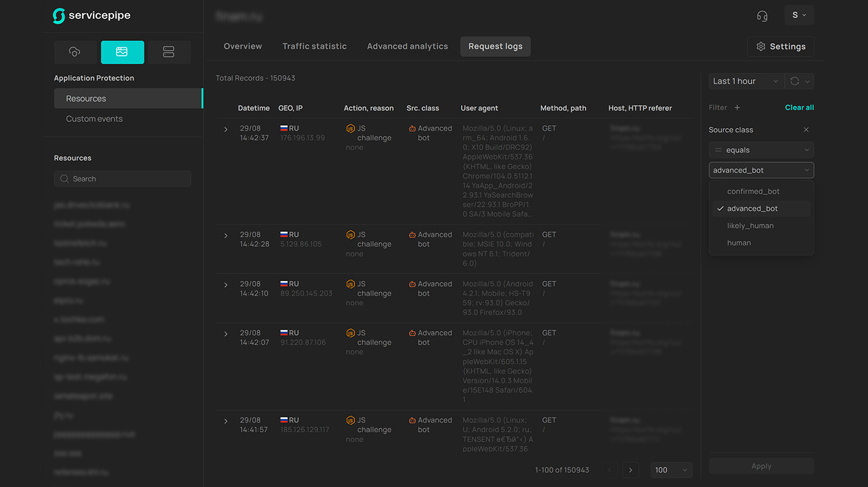
Task: Select likely_human source class option
Action: pos(750,226)
